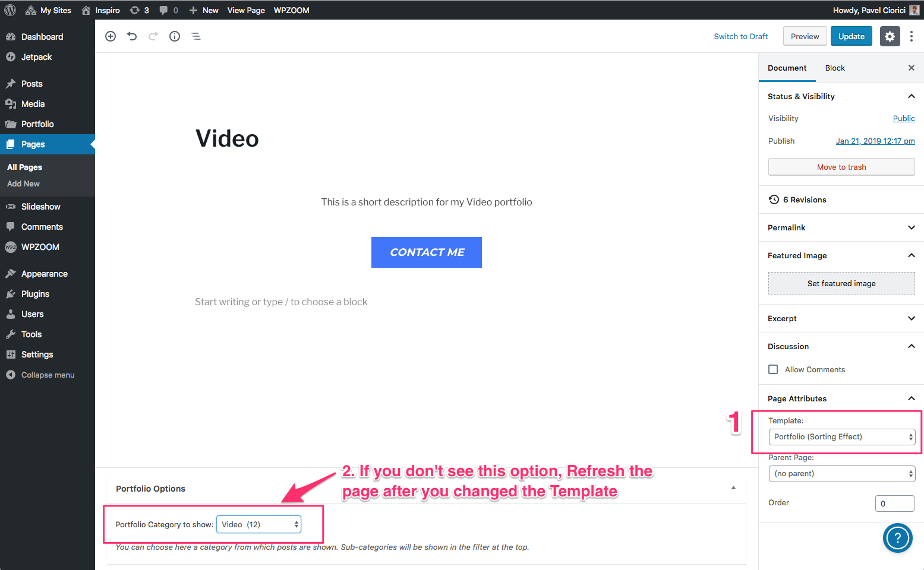The width and height of the screenshot is (924, 570).
Task: Click the Switch to Draft link
Action: [740, 36]
